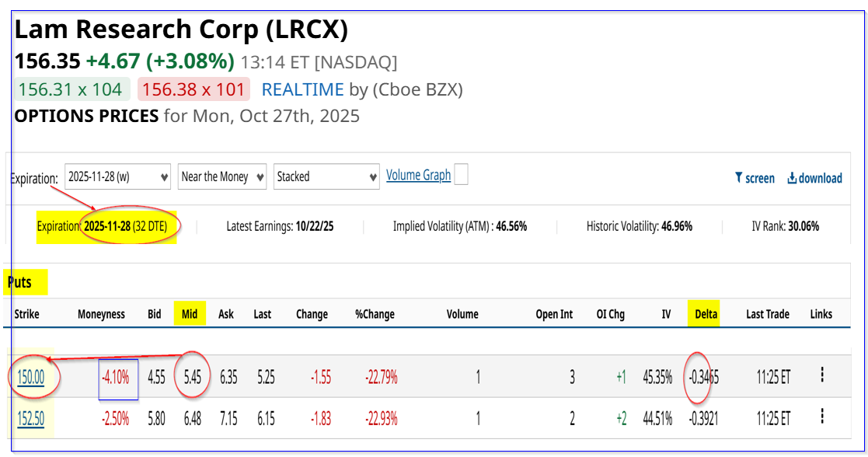This screenshot has height=457, width=868.
Task: Click the 152.50 strike link
Action: pyautogui.click(x=32, y=419)
